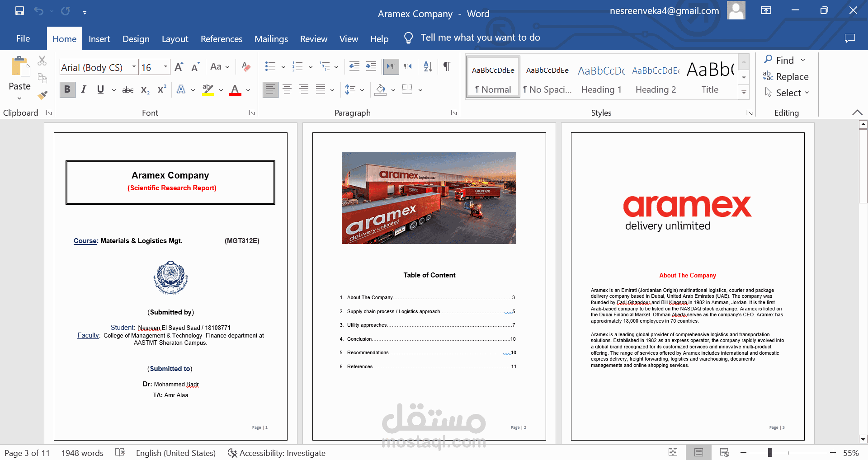Viewport: 868px width, 460px height.
Task: Apply subscript formatting
Action: [145, 90]
